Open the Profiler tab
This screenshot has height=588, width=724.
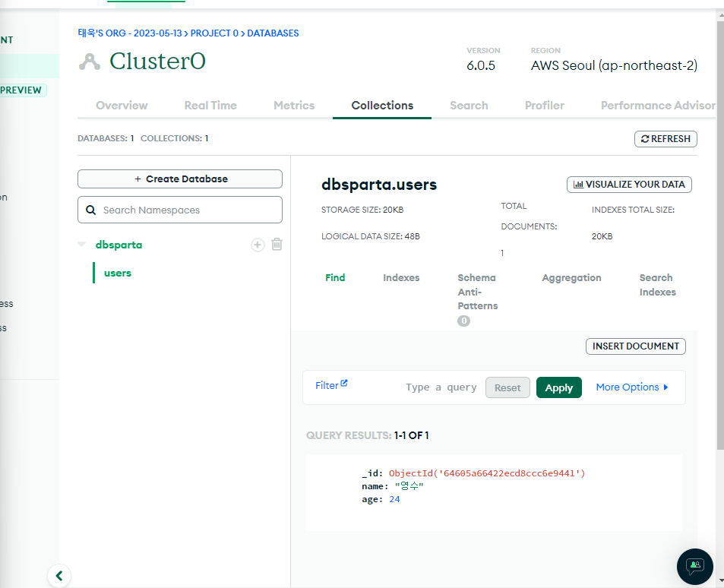[545, 106]
